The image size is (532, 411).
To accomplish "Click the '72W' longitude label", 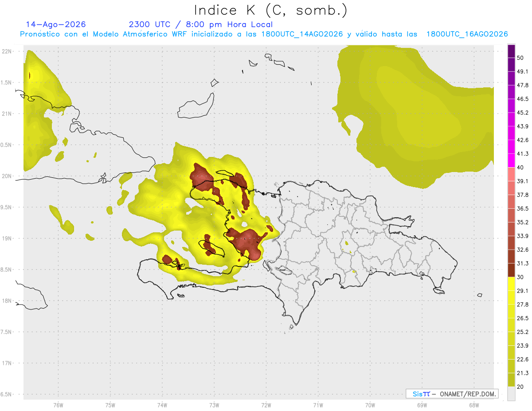I will (x=266, y=405).
